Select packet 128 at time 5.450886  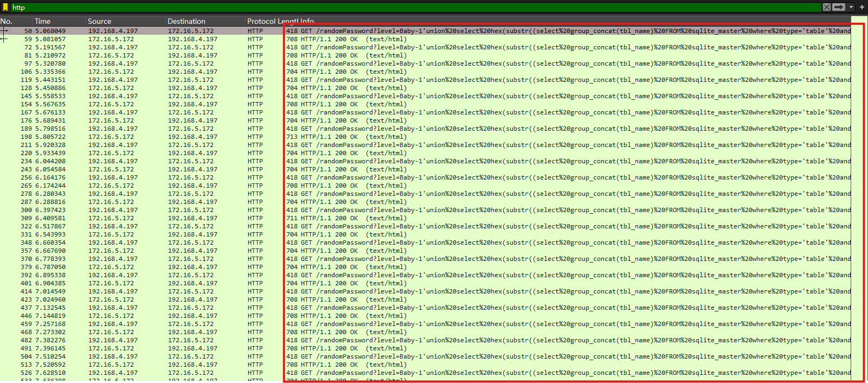(426, 88)
